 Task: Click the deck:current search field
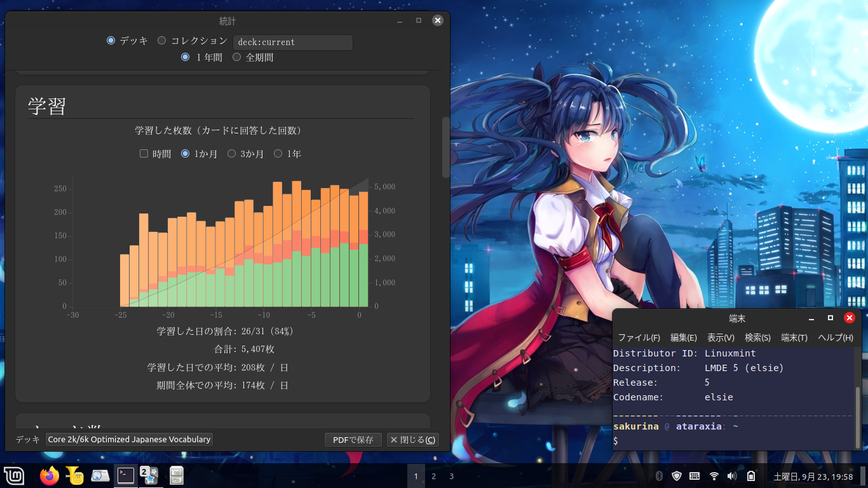click(x=293, y=43)
